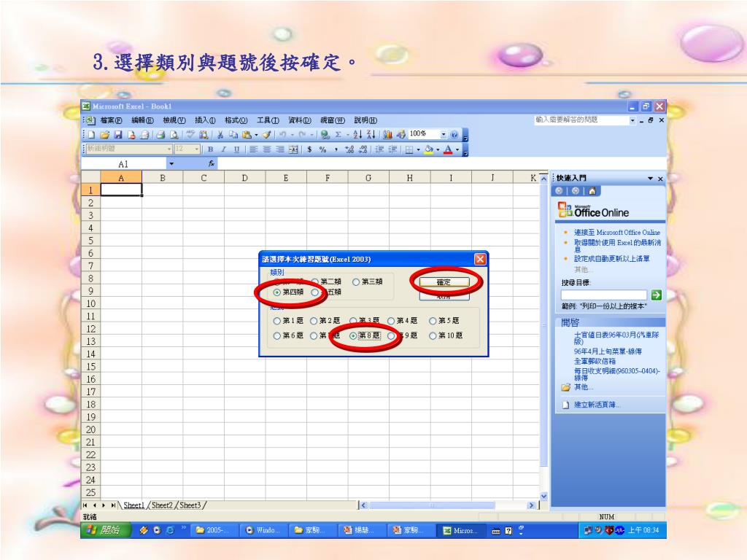Save the workbook using the floppy disk icon
Image resolution: width=747 pixels, height=560 pixels.
118,135
